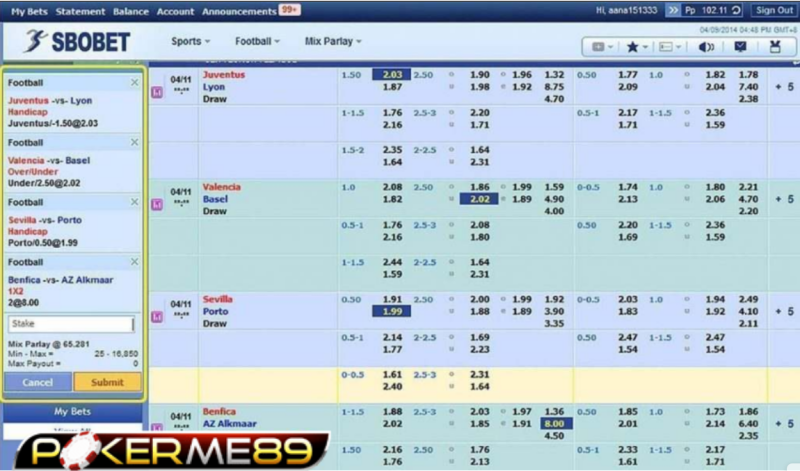
Task: Click the Juventus team name in match list
Action: pyautogui.click(x=223, y=75)
